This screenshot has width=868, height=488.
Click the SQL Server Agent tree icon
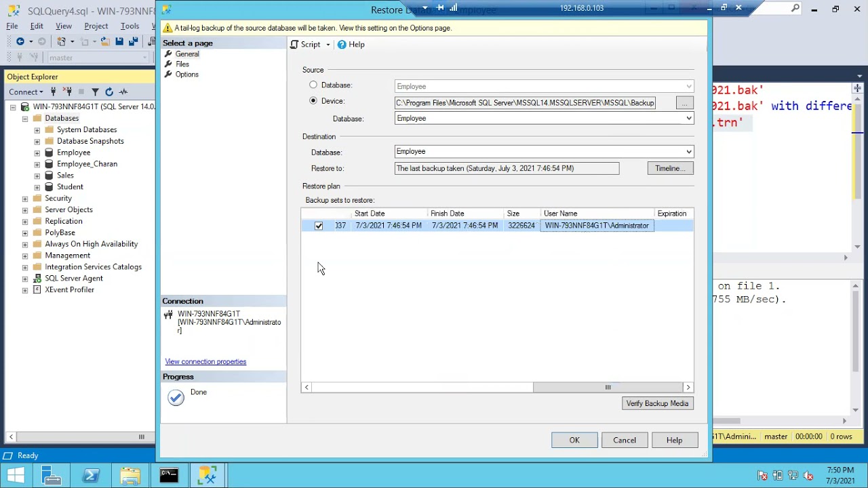(37, 279)
